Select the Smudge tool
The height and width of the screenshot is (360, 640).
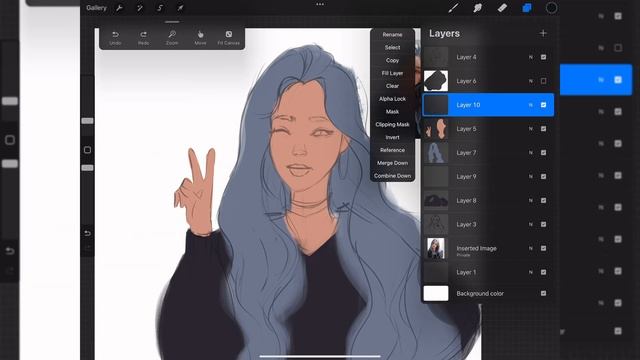point(478,8)
